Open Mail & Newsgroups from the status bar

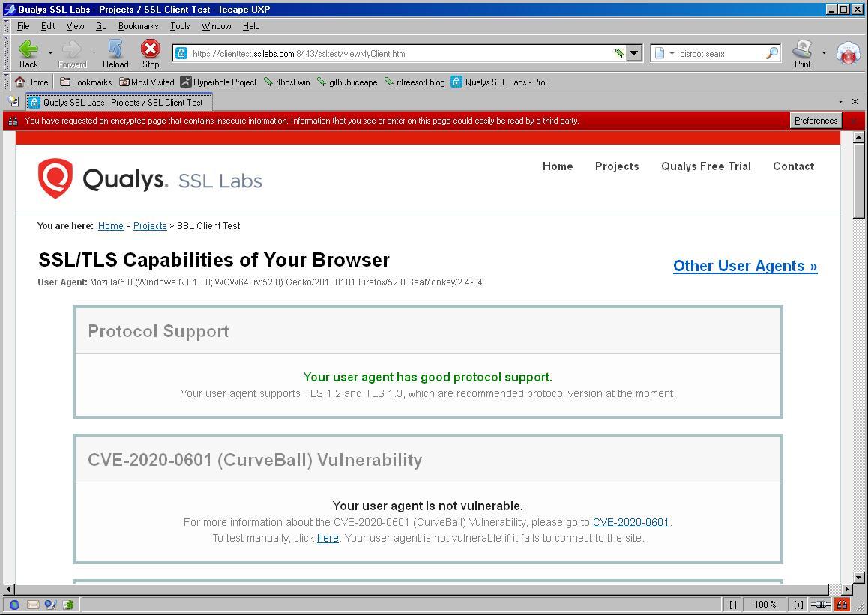click(33, 605)
